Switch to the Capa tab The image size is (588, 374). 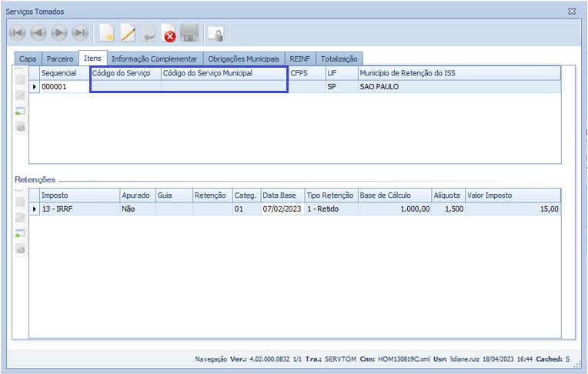pyautogui.click(x=28, y=58)
